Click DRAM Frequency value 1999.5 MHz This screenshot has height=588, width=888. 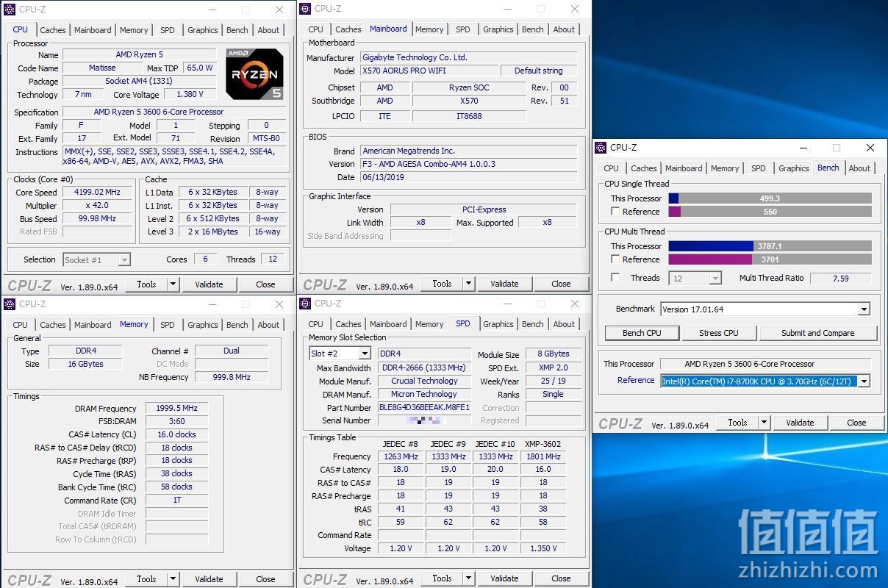tap(176, 409)
